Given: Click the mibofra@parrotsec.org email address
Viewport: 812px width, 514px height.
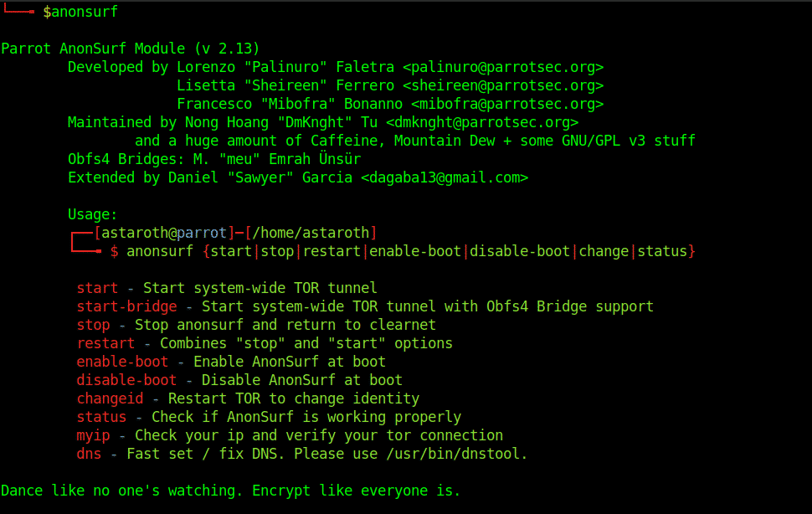Looking at the screenshot, I should click(507, 104).
